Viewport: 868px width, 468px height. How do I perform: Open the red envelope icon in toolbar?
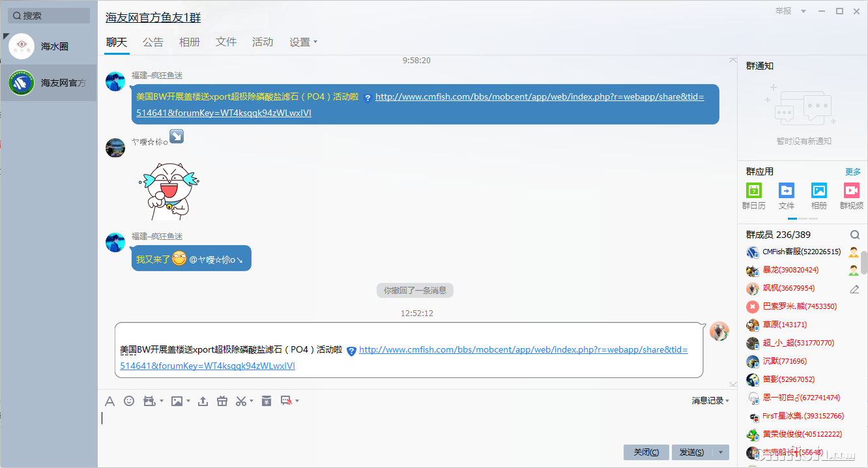tap(266, 401)
